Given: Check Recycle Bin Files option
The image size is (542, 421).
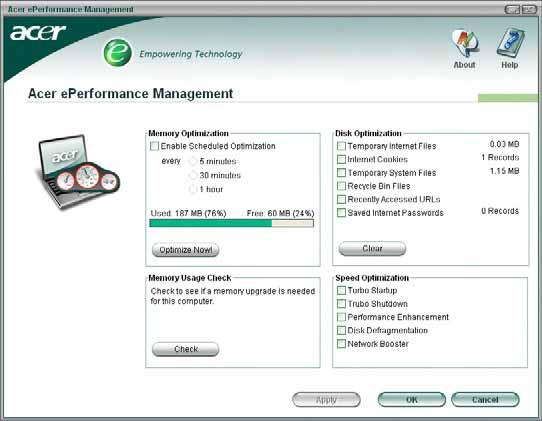Looking at the screenshot, I should (x=341, y=186).
